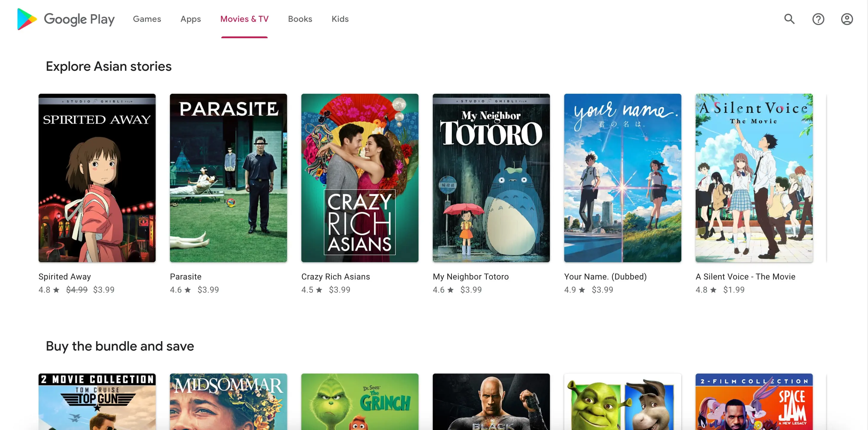Click the $1.99 price of A Silent Voice

734,290
